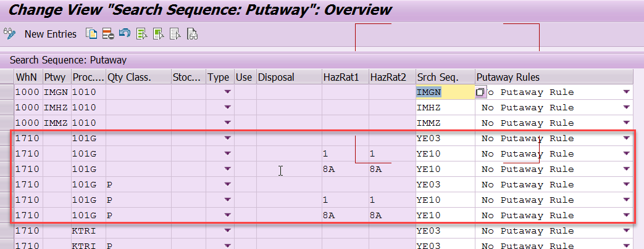The image size is (644, 249).
Task: Open Putaway Rules dropdown in the IMGN row
Action: coord(626,92)
